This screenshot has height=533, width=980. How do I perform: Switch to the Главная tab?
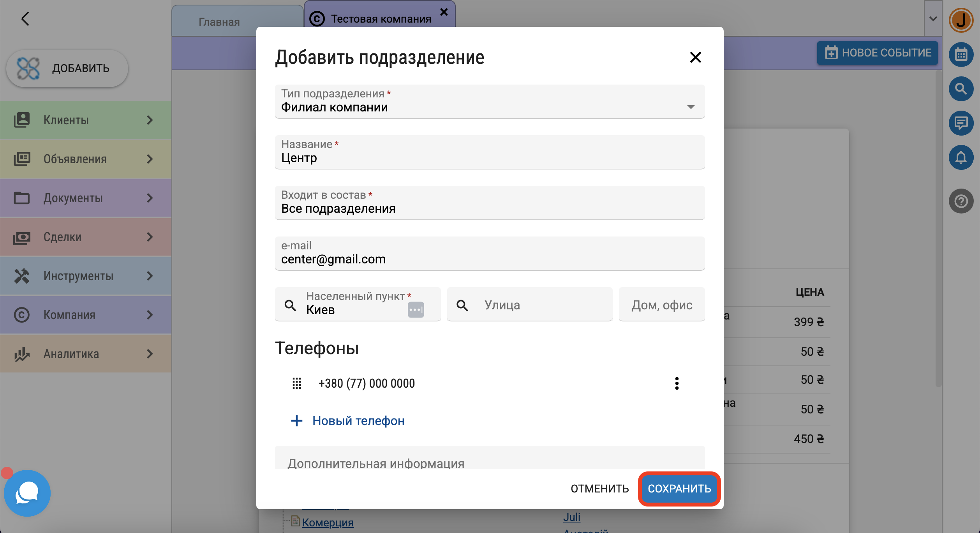[219, 22]
